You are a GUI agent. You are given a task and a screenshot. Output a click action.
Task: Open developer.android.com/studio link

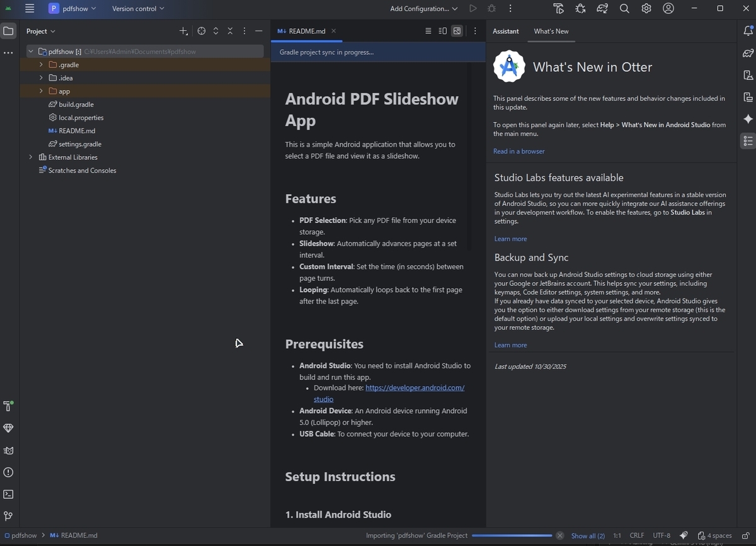(x=415, y=388)
